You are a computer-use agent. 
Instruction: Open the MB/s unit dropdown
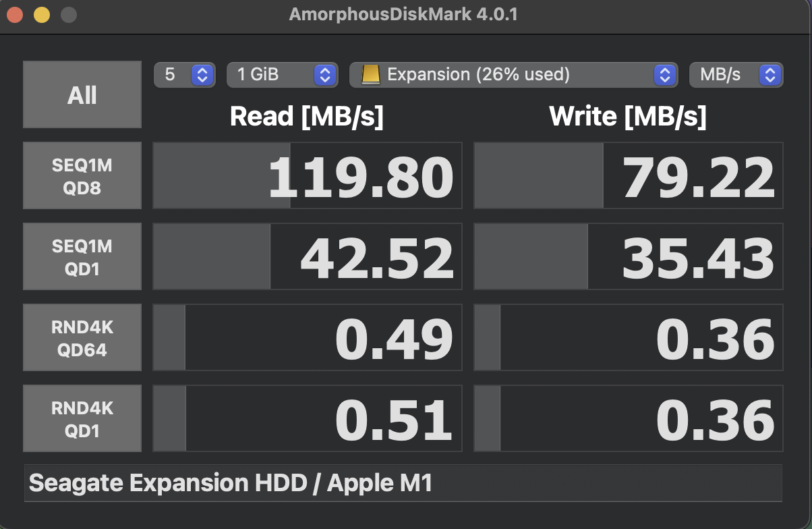(736, 75)
